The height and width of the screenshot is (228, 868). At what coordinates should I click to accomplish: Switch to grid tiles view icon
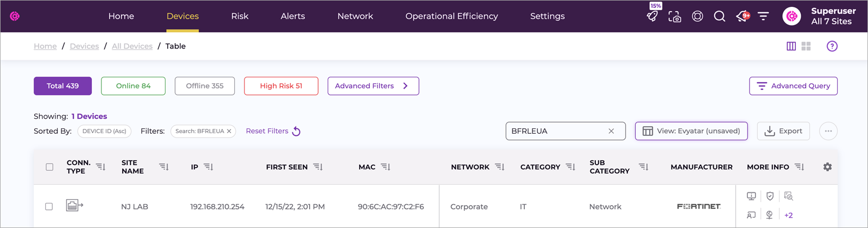[x=806, y=46]
